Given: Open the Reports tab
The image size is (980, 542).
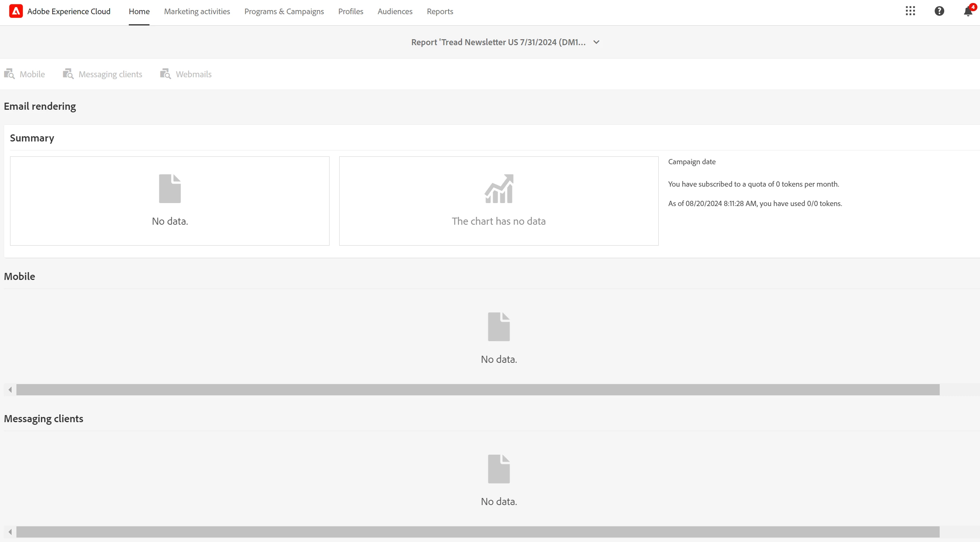Looking at the screenshot, I should pyautogui.click(x=440, y=12).
